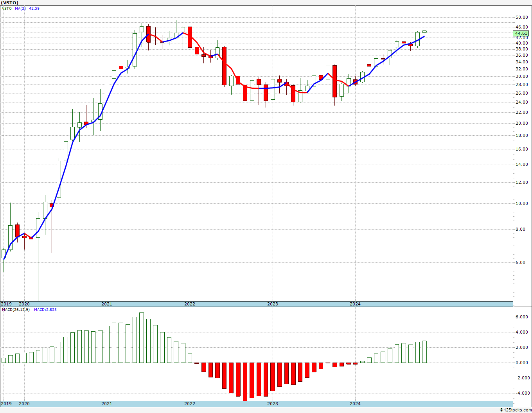
Task: Click the 42.00 price axis label
Action: (522, 38)
